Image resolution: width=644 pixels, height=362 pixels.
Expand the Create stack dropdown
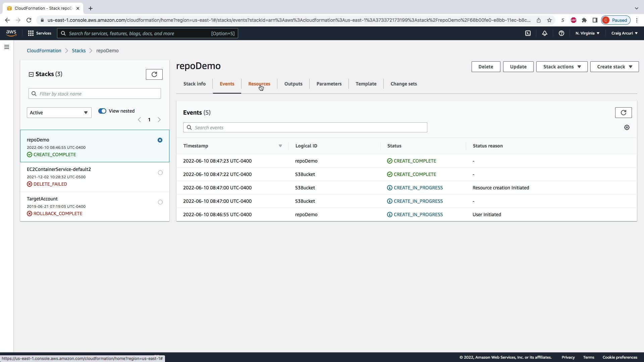[x=614, y=67]
